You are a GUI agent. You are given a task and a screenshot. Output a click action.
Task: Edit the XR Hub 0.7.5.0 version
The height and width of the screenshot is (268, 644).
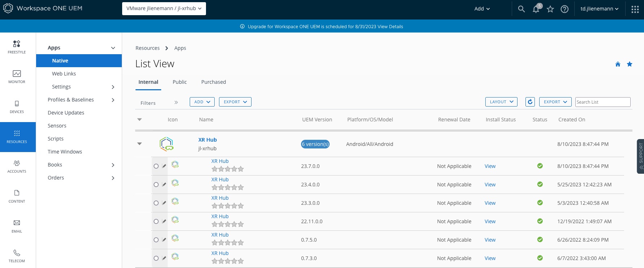(164, 240)
